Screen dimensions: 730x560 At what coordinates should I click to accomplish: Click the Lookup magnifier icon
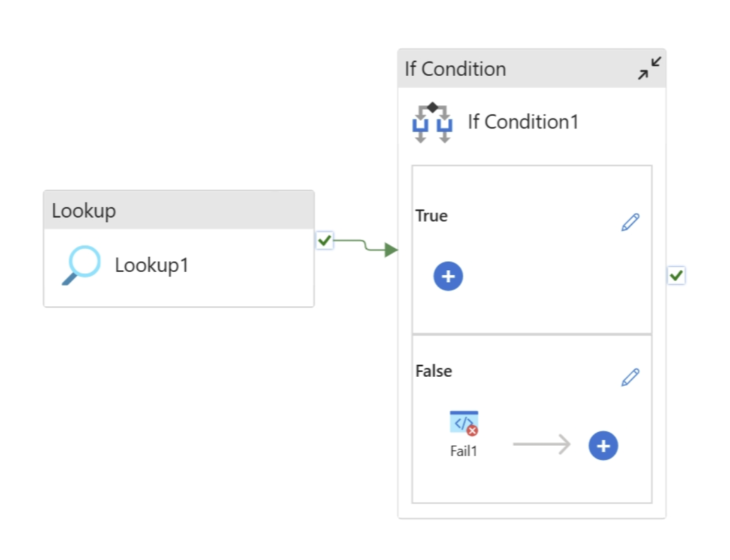81,264
